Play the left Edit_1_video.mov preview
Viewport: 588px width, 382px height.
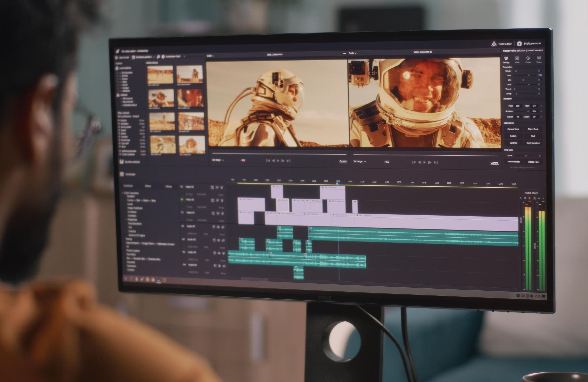tap(278, 161)
